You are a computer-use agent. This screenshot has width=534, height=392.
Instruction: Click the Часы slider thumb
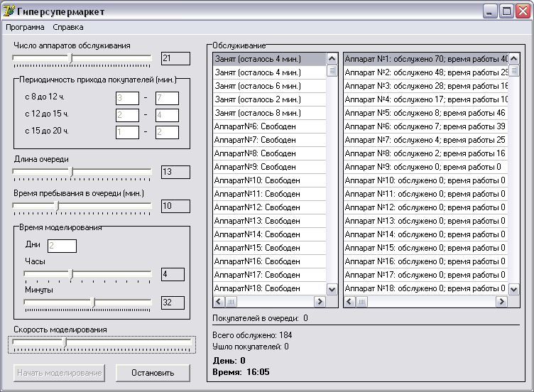71,274
